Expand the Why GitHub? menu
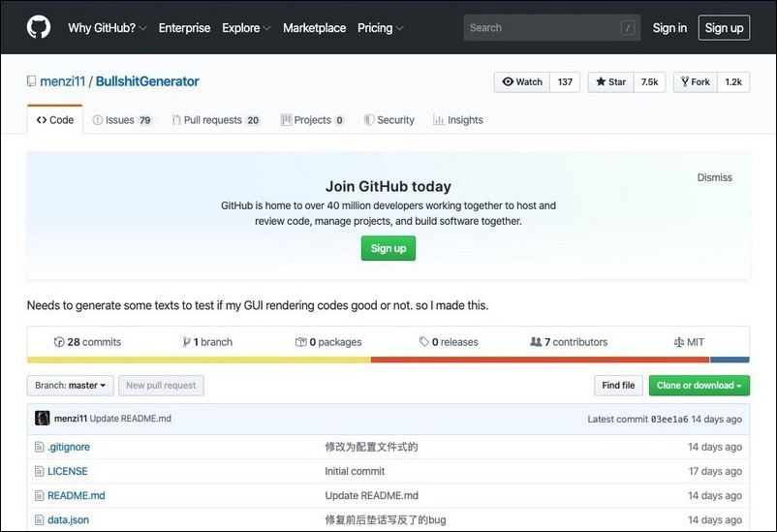Image resolution: width=777 pixels, height=532 pixels. [107, 28]
